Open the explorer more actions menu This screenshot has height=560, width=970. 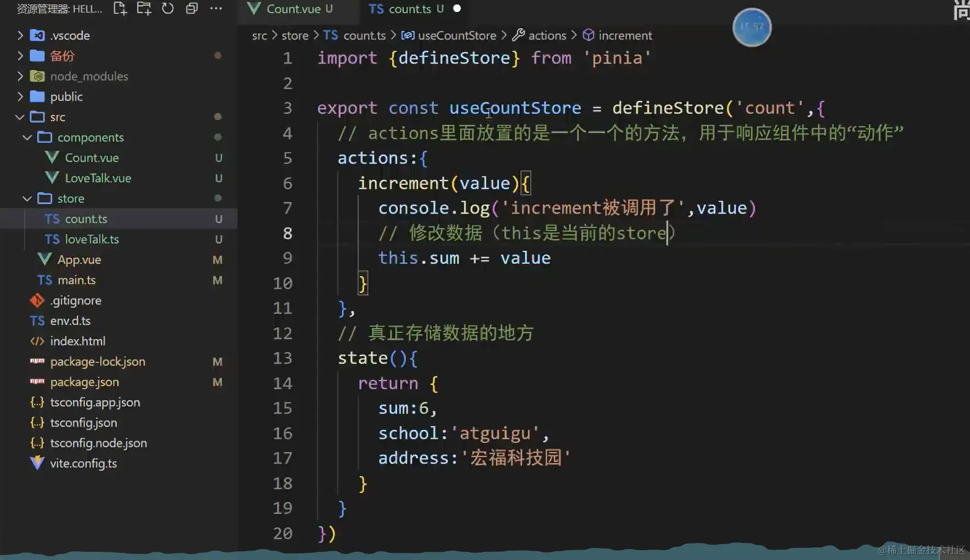tap(216, 8)
